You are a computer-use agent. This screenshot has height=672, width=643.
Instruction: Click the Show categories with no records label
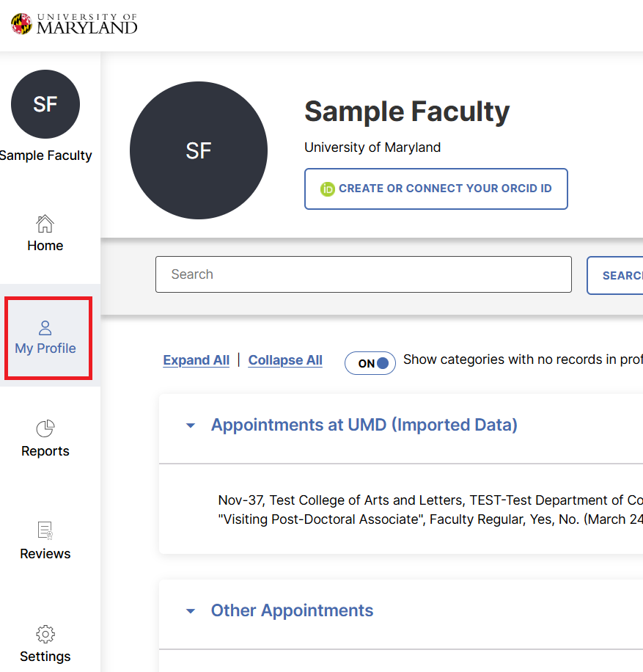point(523,359)
